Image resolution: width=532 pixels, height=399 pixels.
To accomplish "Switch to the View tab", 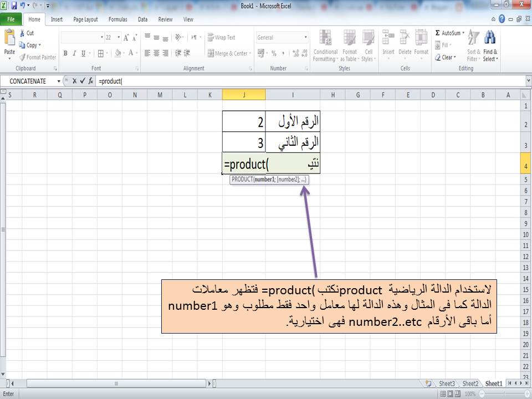I will [188, 19].
